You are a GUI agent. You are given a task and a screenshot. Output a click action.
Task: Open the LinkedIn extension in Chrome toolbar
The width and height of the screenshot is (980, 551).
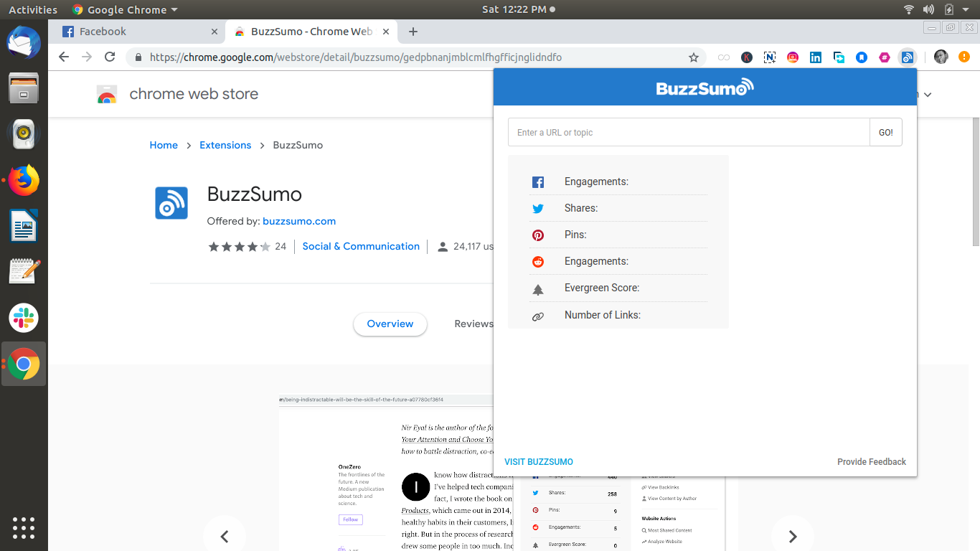tap(816, 57)
